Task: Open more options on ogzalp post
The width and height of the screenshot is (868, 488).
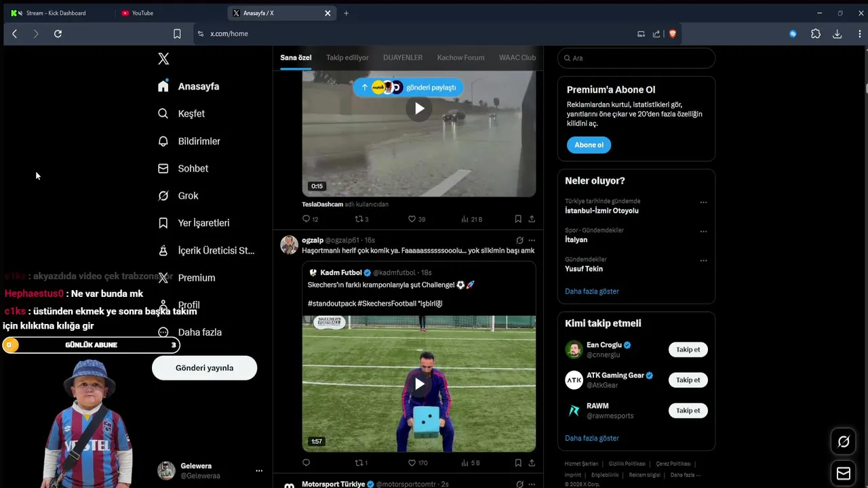Action: coord(532,240)
